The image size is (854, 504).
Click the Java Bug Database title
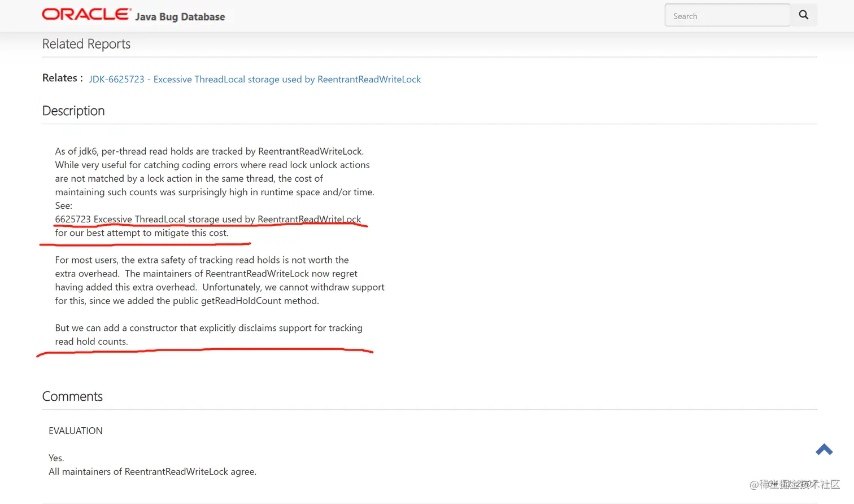(x=180, y=17)
